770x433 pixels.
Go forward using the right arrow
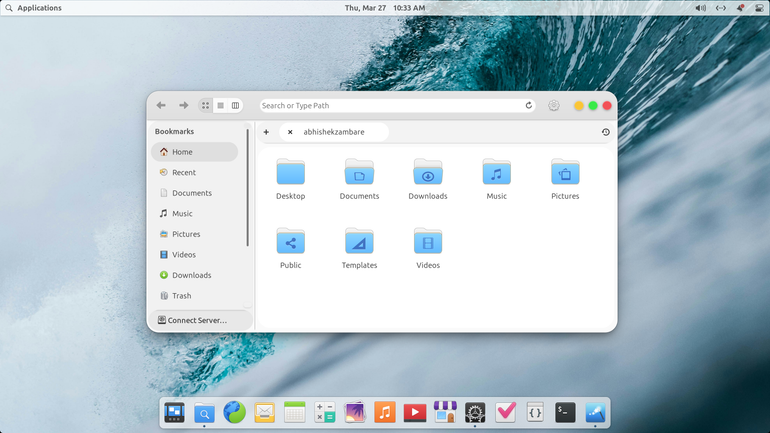click(x=184, y=106)
